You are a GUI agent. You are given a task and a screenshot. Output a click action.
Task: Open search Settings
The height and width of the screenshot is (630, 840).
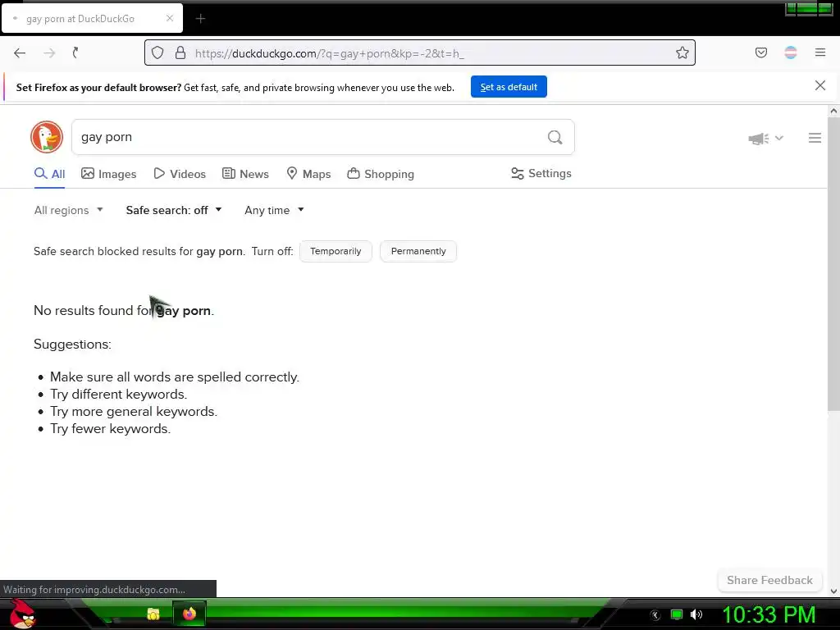pos(541,174)
